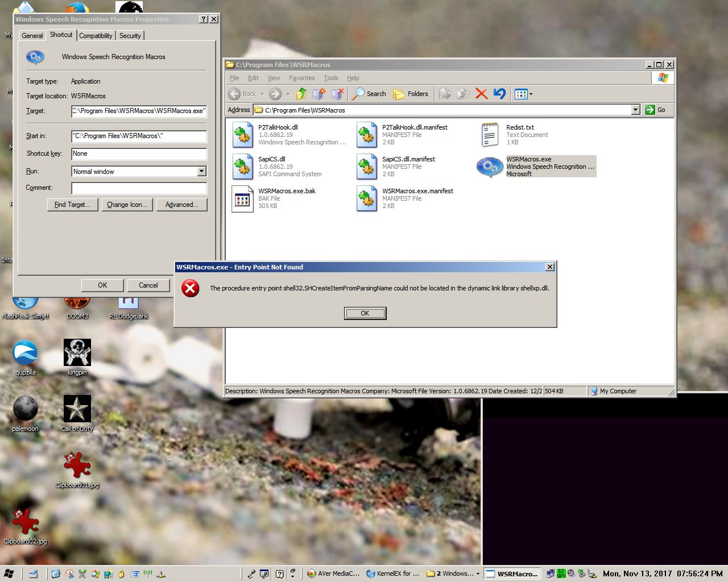728x582 pixels.
Task: Select WSRMacros.exe.bak file icon
Action: 243,199
